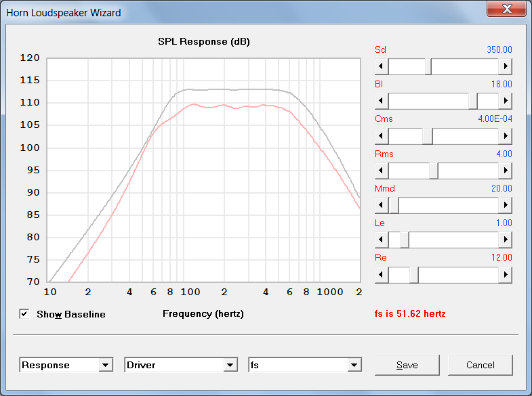Decrease Cms with the left arrow
The width and height of the screenshot is (532, 396).
click(382, 136)
